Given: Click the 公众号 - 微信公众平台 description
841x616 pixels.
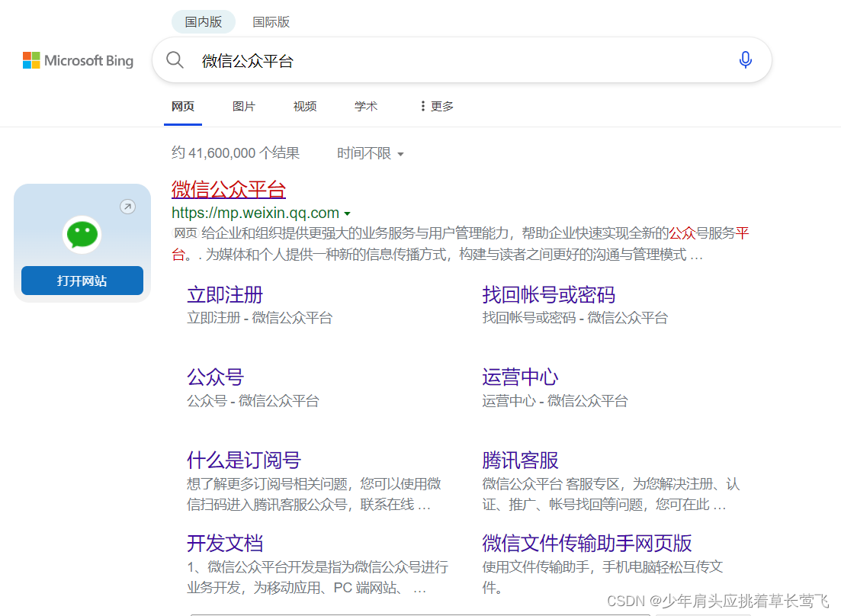Looking at the screenshot, I should pos(252,401).
